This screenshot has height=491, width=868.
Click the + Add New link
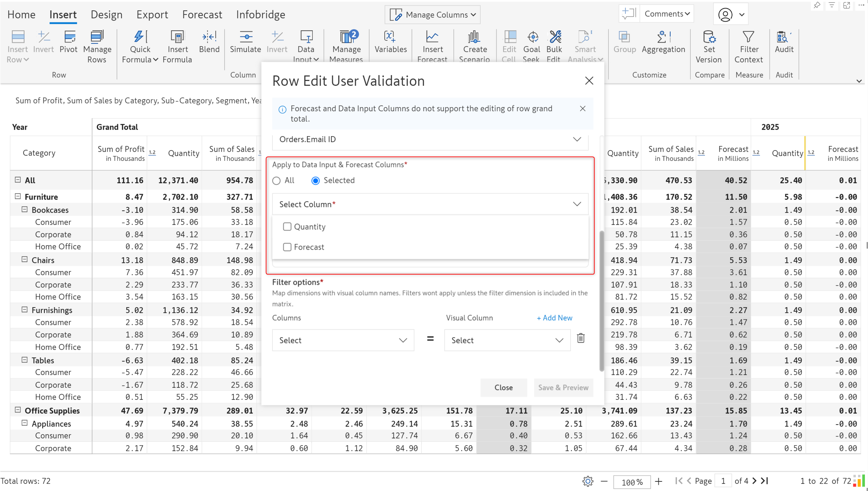click(554, 318)
